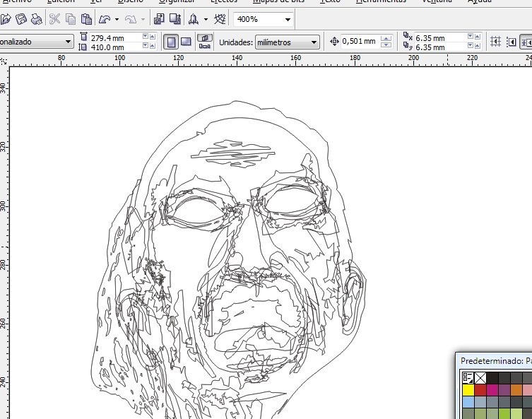This screenshot has height=419, width=532.
Task: Open the Efectos menu
Action: (223, 1)
